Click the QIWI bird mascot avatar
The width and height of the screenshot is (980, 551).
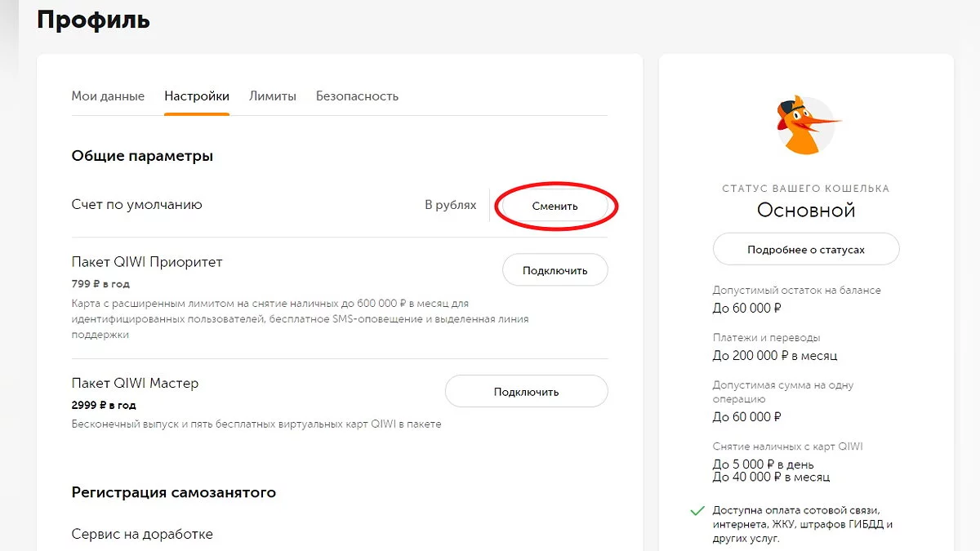pyautogui.click(x=805, y=125)
